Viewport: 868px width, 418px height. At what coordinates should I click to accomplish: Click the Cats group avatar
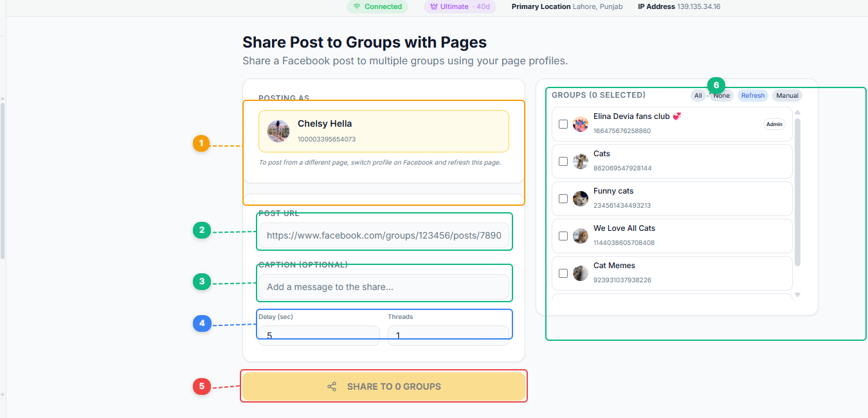(x=581, y=161)
